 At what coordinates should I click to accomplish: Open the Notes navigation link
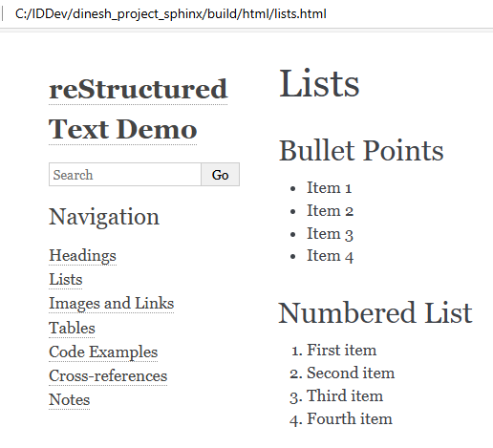point(70,400)
